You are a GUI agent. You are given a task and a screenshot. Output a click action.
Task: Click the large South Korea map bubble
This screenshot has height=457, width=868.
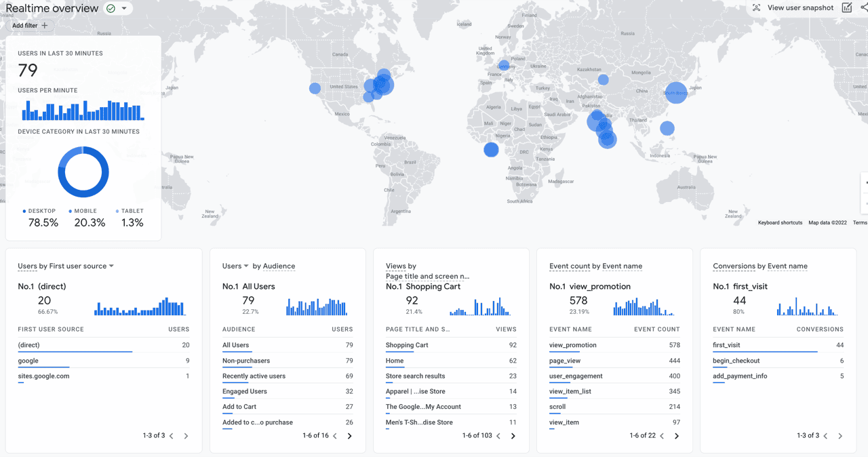coord(676,92)
